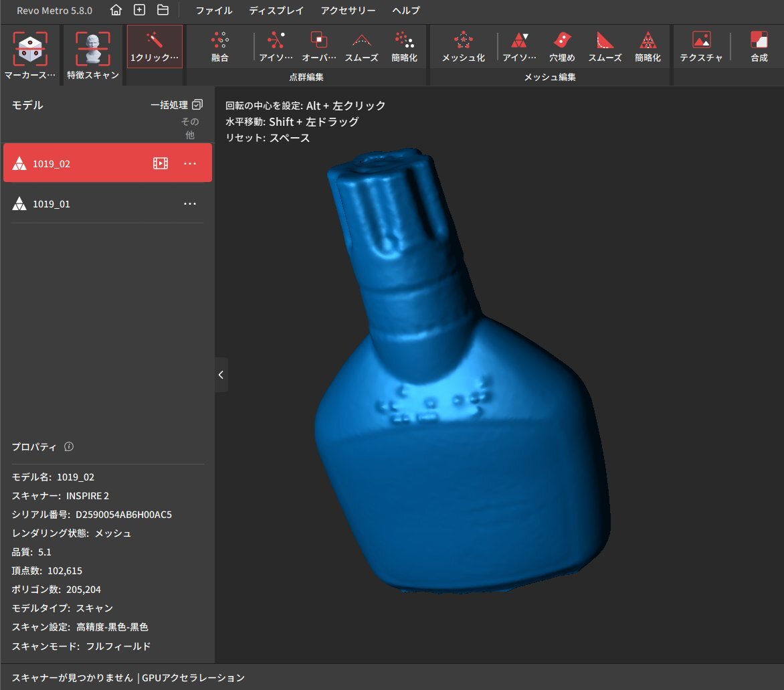Click the Meshing (メッシュ化) tool
The image size is (784, 690).
463,47
